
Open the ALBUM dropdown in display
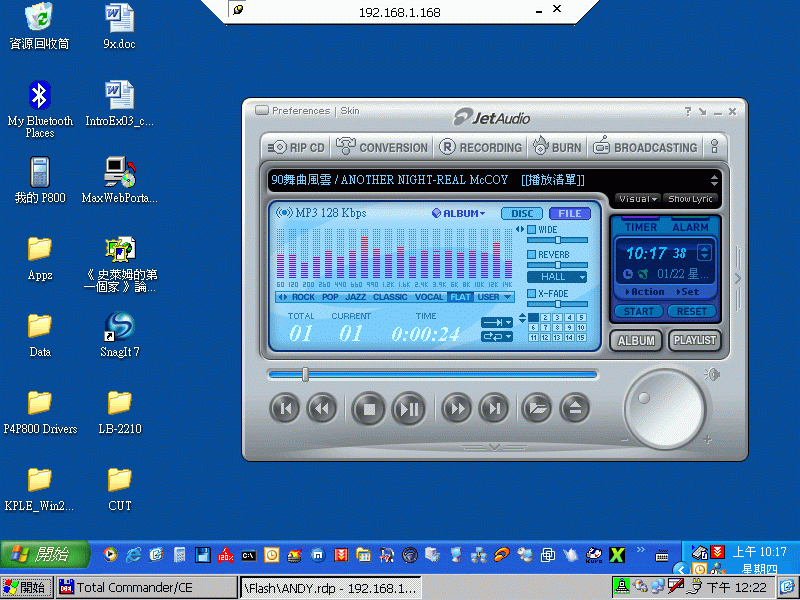pyautogui.click(x=459, y=213)
